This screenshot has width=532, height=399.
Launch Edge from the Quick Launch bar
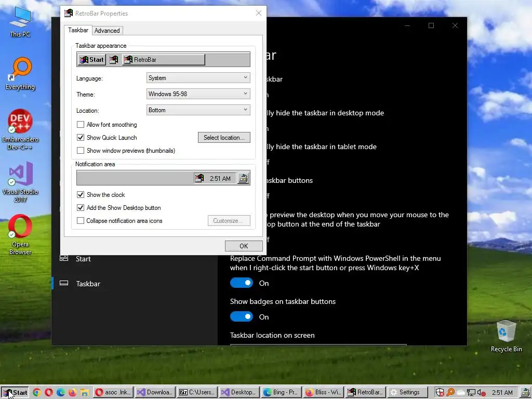coord(61,393)
